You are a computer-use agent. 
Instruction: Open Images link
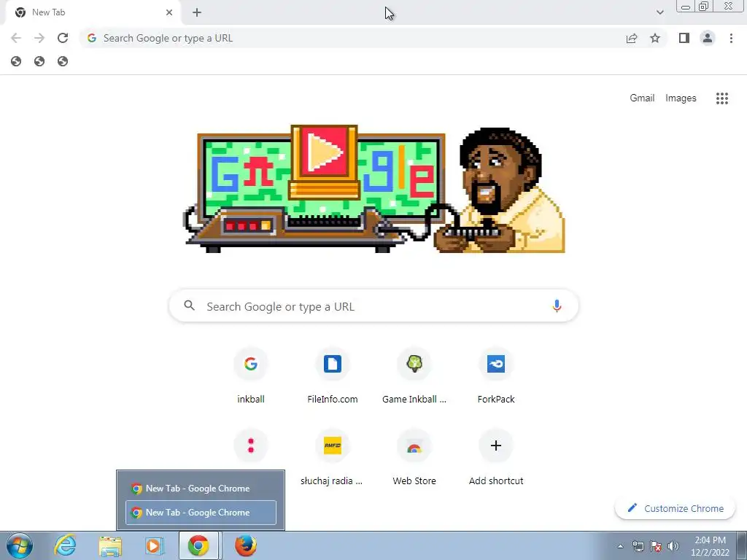pos(681,98)
